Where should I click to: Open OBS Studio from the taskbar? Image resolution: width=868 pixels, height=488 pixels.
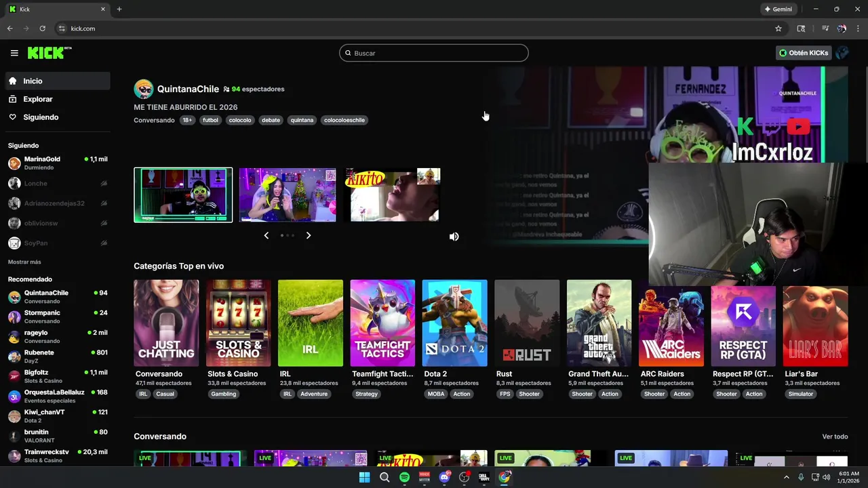tap(465, 477)
